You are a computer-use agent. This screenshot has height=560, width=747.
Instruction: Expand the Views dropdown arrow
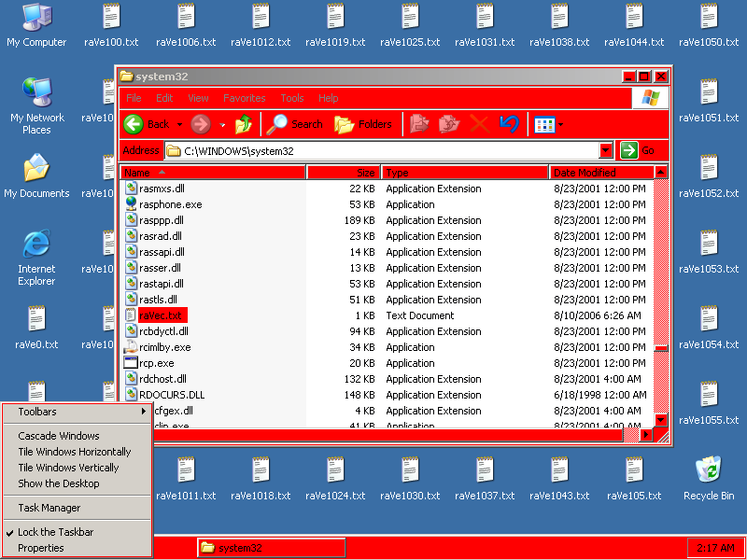(x=560, y=125)
